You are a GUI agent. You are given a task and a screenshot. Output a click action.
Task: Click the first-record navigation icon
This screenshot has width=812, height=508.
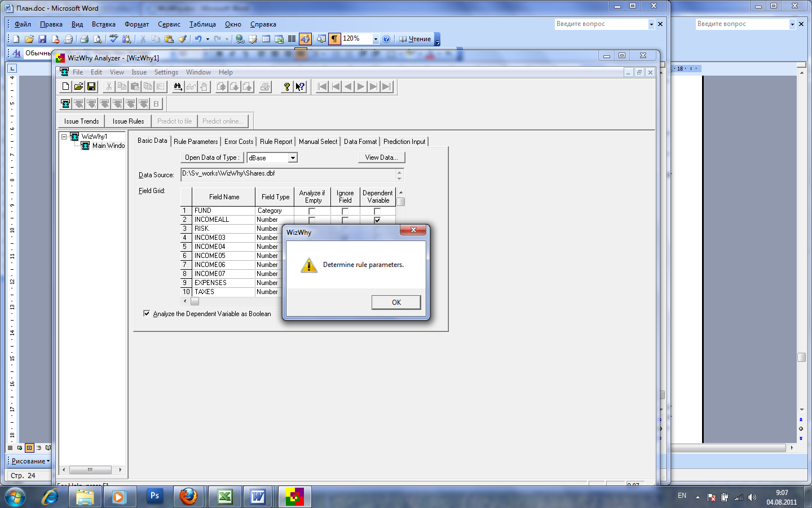322,86
